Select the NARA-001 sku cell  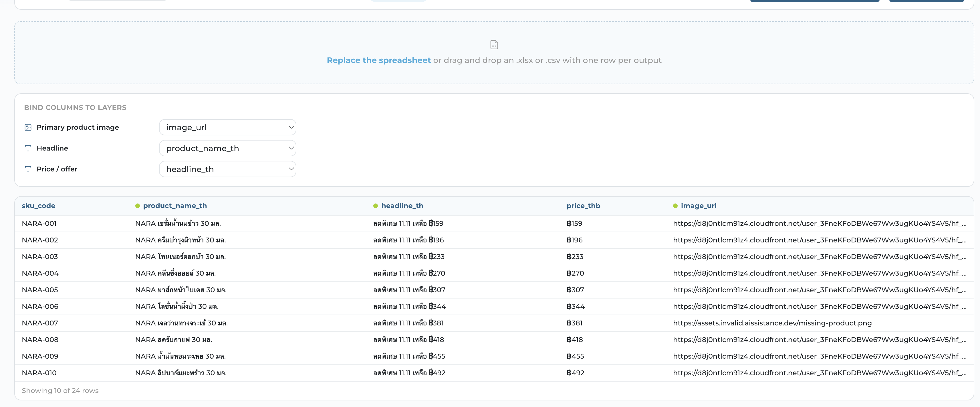pyautogui.click(x=39, y=224)
